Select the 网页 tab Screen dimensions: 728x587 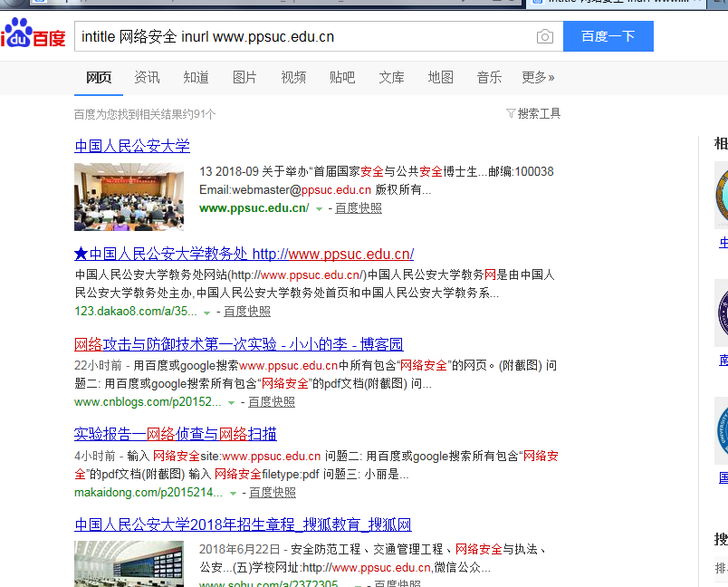[x=99, y=77]
